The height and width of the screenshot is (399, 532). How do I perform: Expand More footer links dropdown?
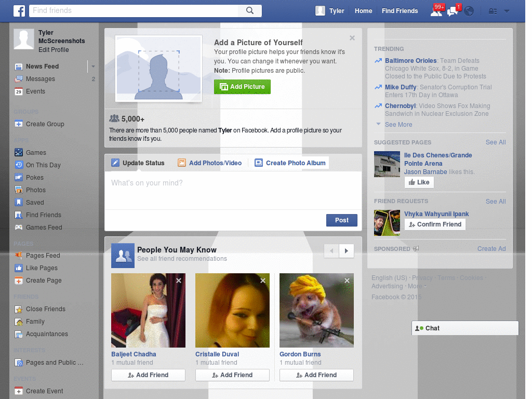(x=417, y=286)
